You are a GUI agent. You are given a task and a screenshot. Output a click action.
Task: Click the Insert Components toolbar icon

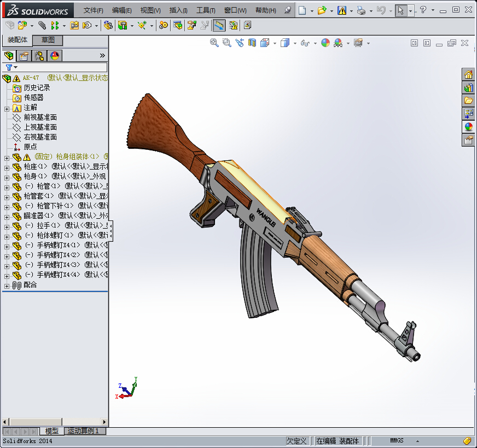coord(22,25)
